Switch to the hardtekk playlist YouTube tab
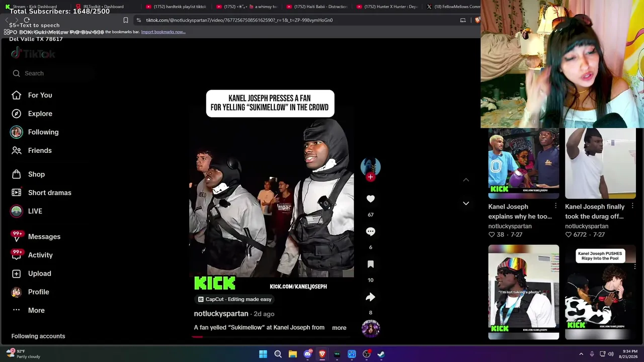644x362 pixels. tap(176, 7)
